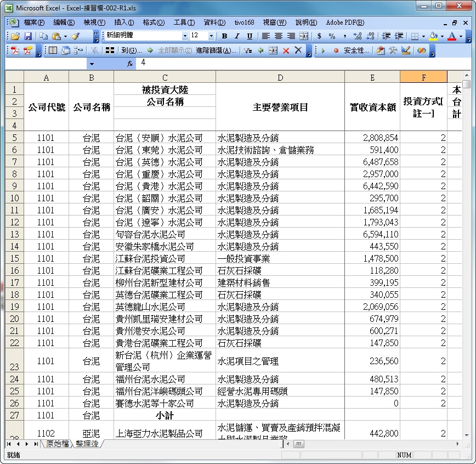Viewport: 476px width, 464px height.
Task: Apply comma style
Action: point(345,36)
